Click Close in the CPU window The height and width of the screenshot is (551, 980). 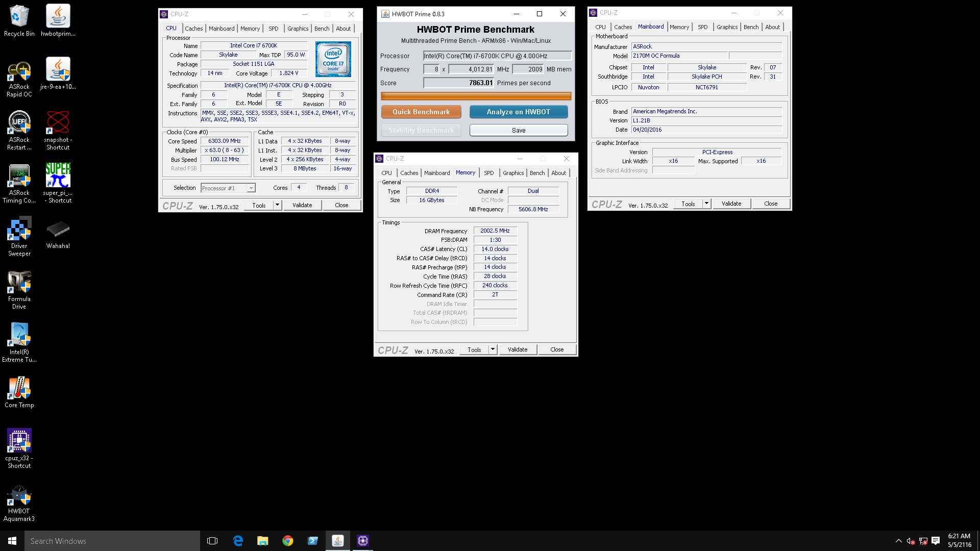coord(341,205)
